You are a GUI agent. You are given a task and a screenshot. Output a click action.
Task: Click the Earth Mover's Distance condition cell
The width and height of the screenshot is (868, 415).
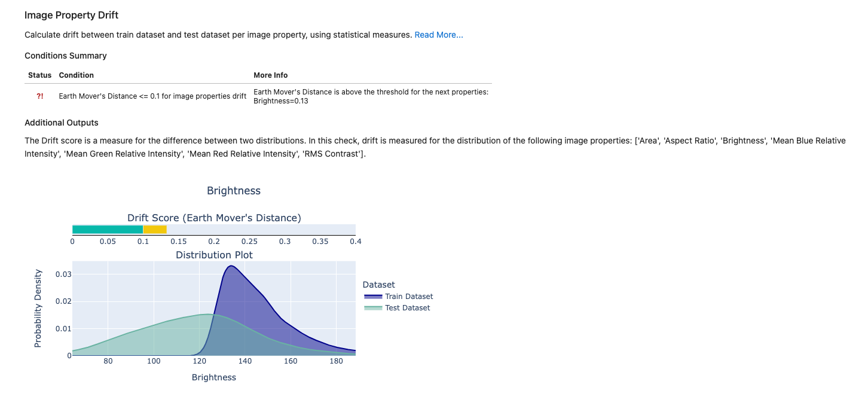point(152,96)
